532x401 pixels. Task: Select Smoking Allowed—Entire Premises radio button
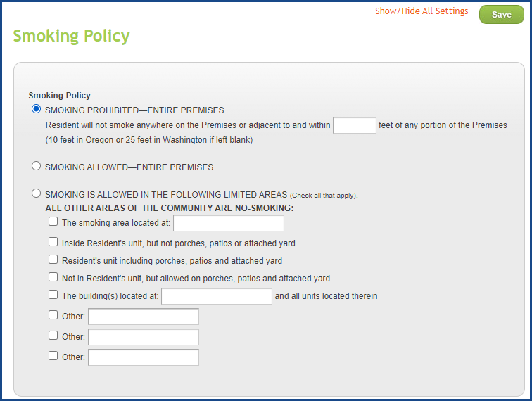(37, 166)
